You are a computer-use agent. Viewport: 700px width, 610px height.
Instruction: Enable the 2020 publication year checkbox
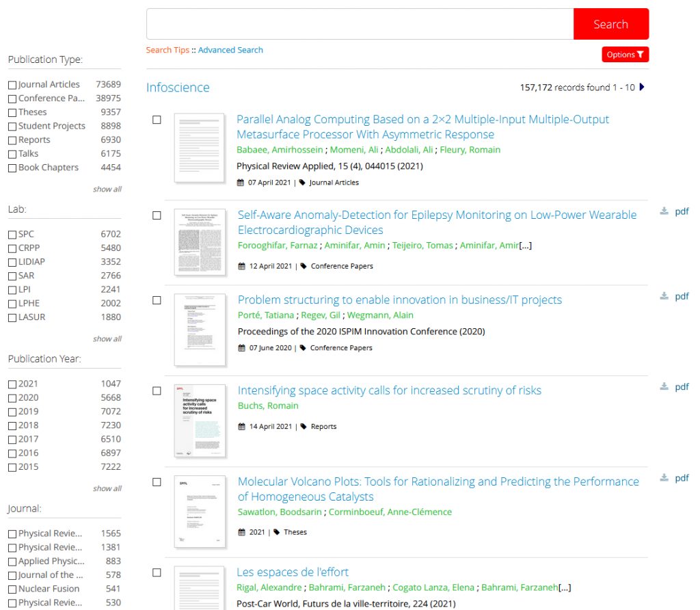tap(12, 398)
